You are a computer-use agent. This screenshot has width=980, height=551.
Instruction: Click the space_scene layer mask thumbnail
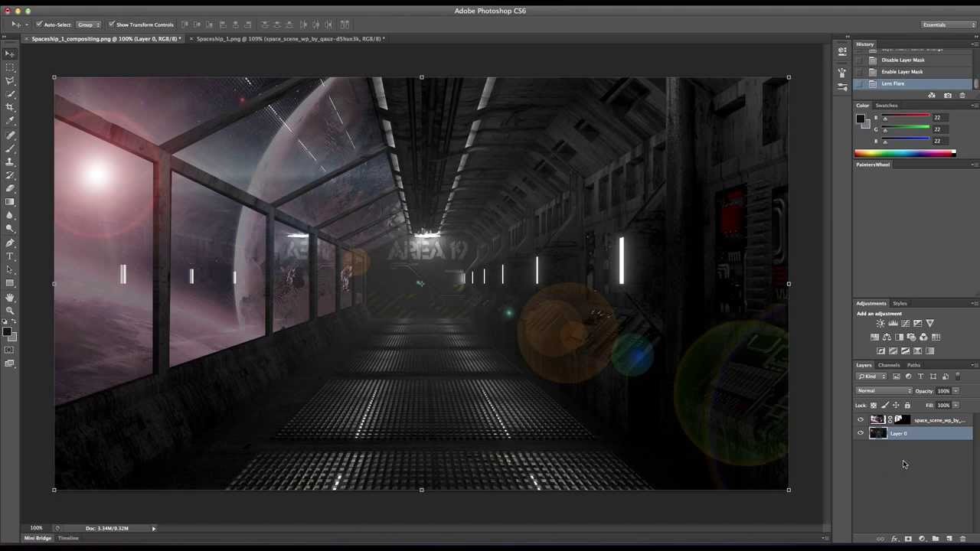[x=902, y=419]
